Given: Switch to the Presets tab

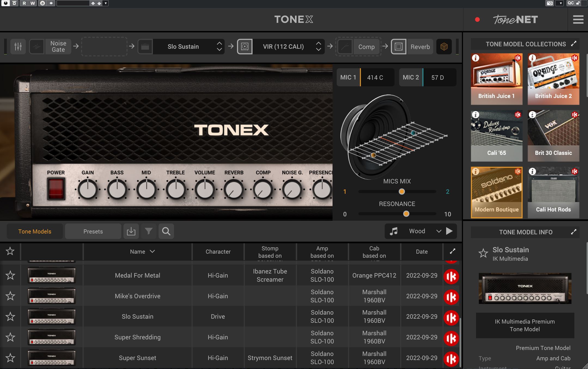Looking at the screenshot, I should coord(93,231).
